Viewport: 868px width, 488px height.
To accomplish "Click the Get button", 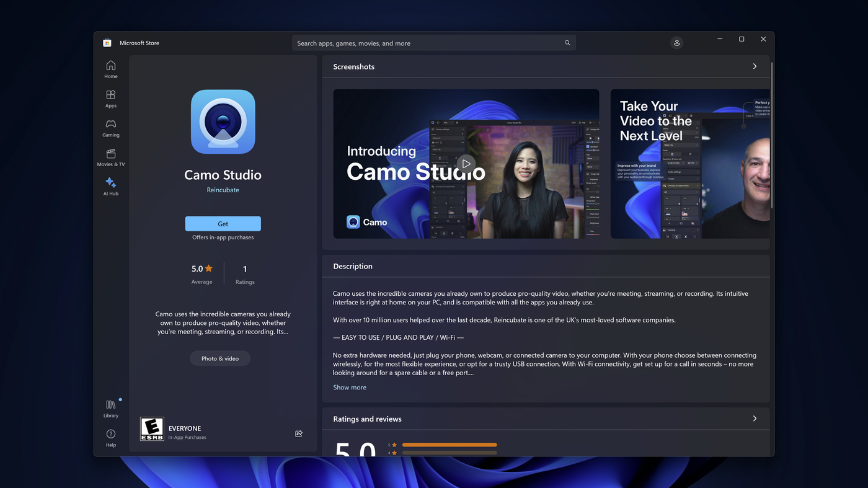I will (x=223, y=224).
